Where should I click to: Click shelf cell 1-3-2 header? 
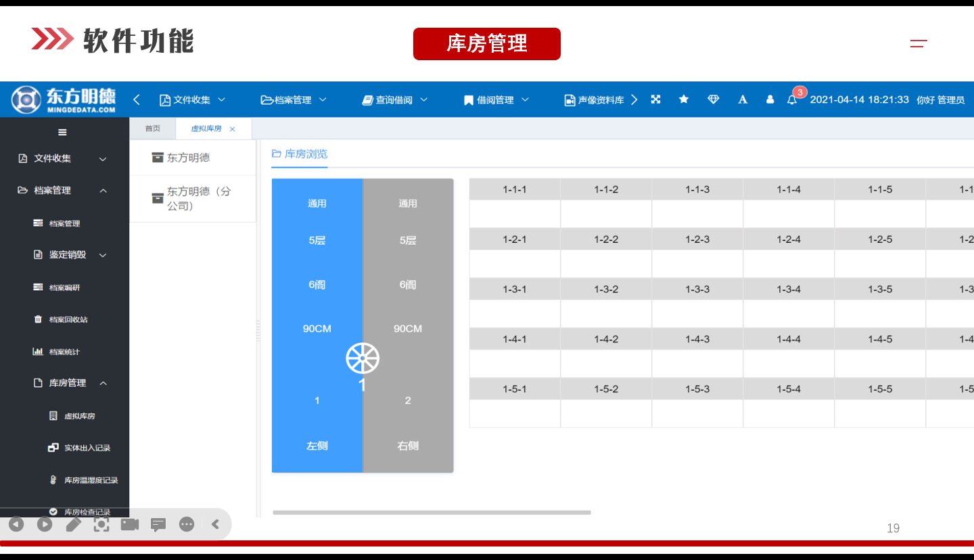606,289
